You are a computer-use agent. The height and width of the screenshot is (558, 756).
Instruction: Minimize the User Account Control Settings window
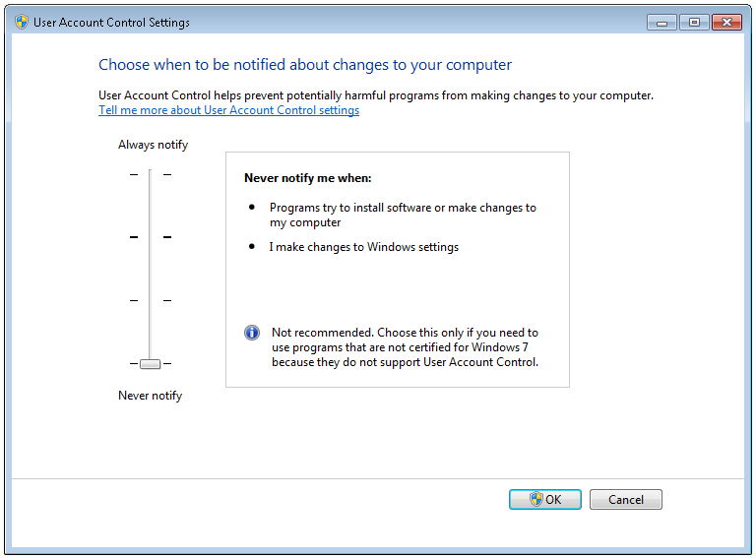coord(661,23)
